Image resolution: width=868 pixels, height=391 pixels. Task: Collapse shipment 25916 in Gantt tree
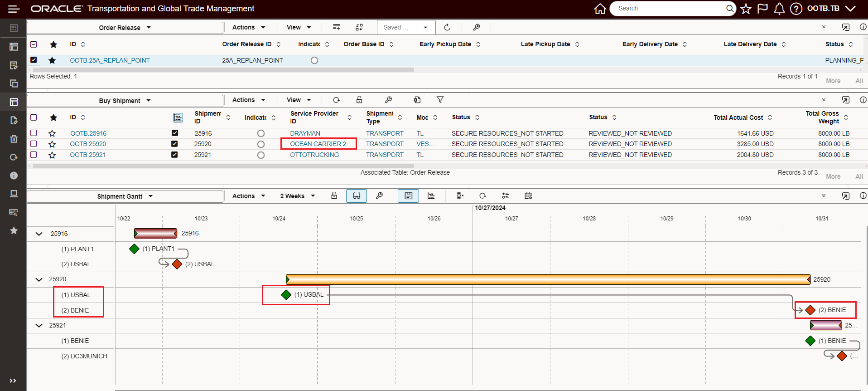(x=39, y=234)
